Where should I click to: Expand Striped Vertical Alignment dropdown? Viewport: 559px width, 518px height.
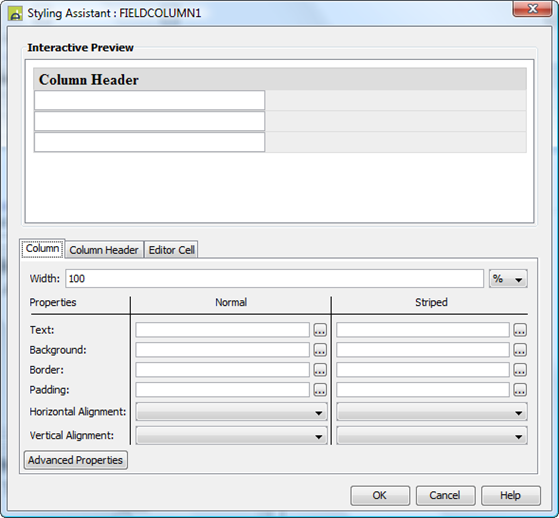point(432,435)
